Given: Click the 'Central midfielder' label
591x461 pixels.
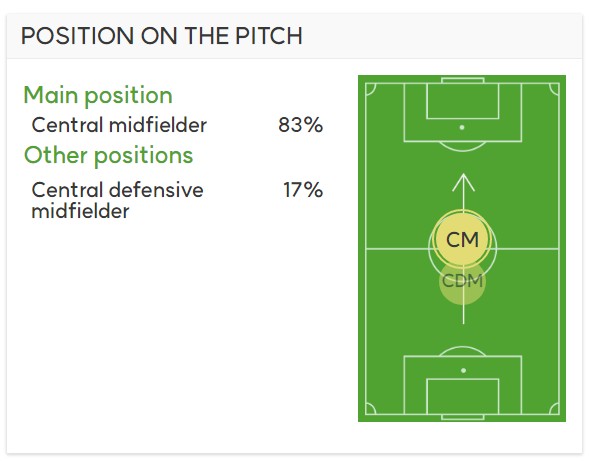Looking at the screenshot, I should tap(119, 125).
